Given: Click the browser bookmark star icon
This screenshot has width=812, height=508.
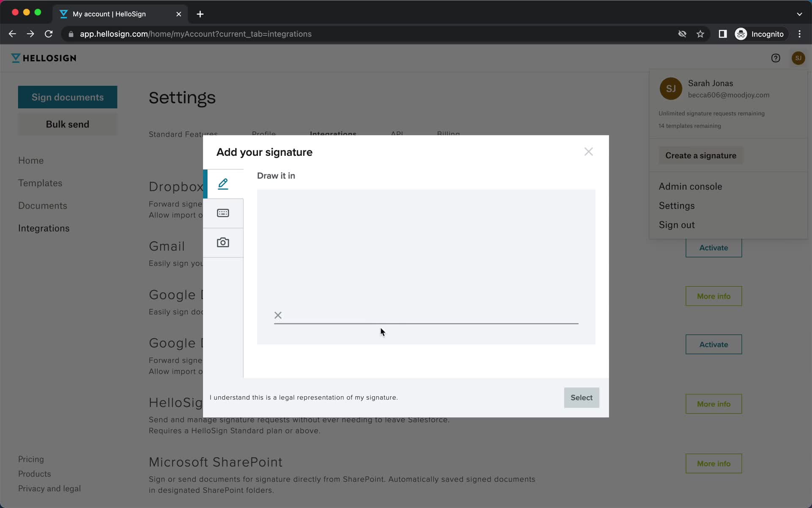Looking at the screenshot, I should click(700, 33).
